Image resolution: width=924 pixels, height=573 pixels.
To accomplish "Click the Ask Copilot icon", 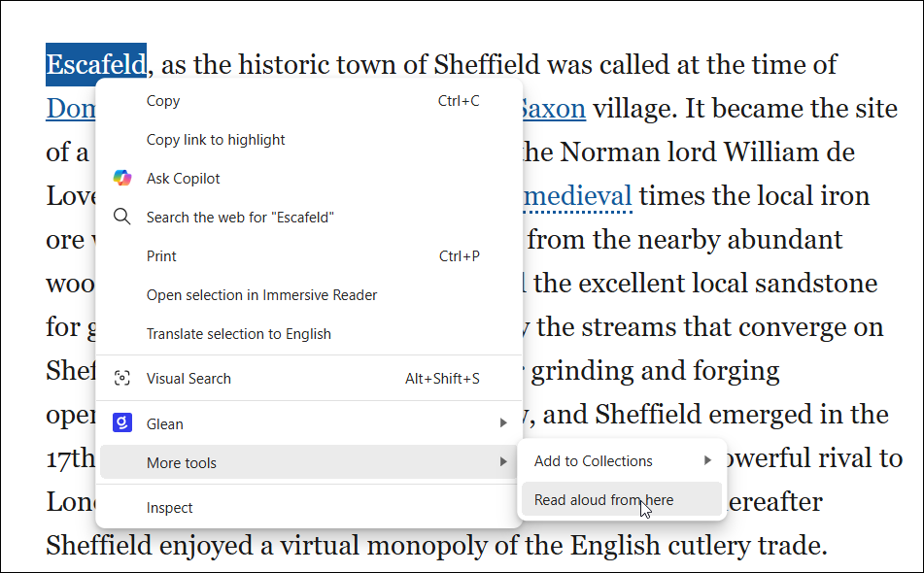I will tap(122, 178).
